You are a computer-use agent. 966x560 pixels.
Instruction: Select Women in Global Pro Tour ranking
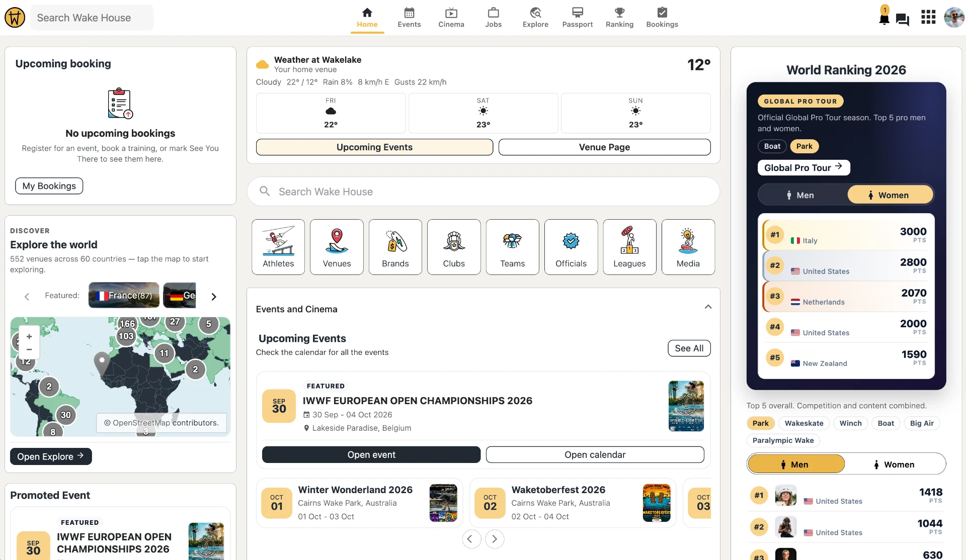pyautogui.click(x=890, y=195)
